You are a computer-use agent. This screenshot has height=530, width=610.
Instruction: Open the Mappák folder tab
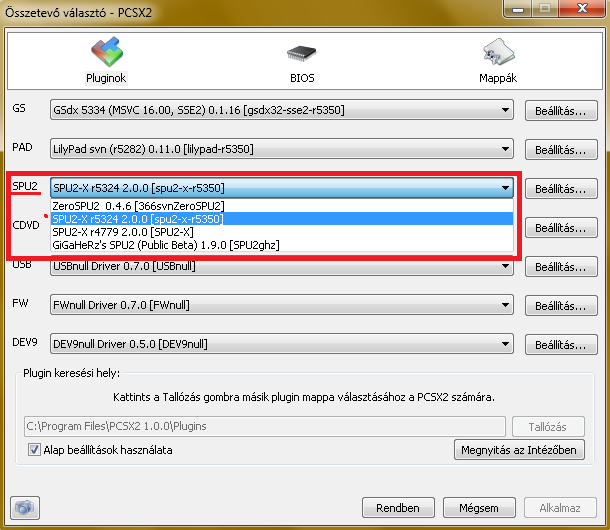pos(498,52)
